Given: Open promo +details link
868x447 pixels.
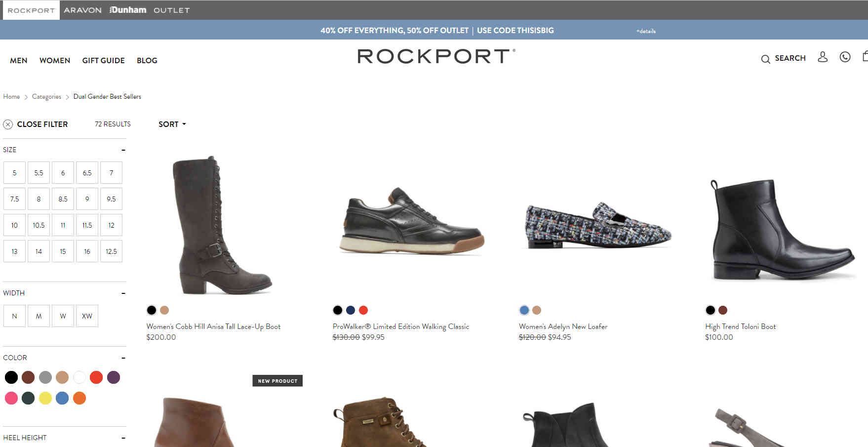Looking at the screenshot, I should (646, 31).
